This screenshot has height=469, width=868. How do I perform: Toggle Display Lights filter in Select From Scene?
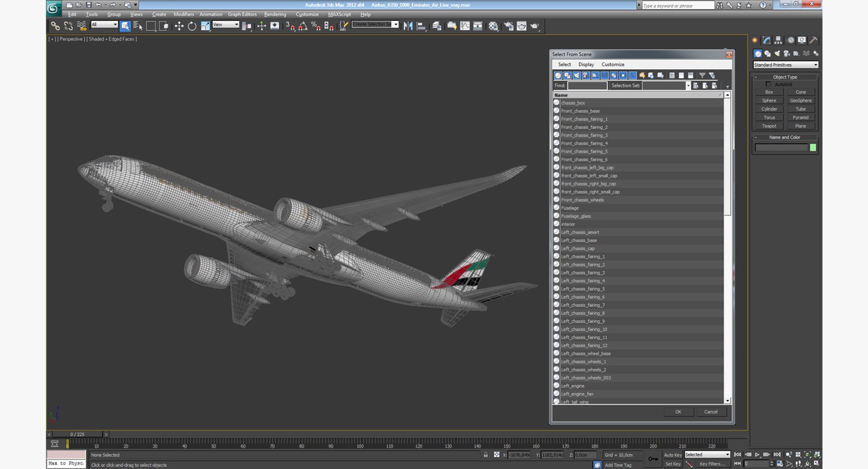(x=577, y=75)
